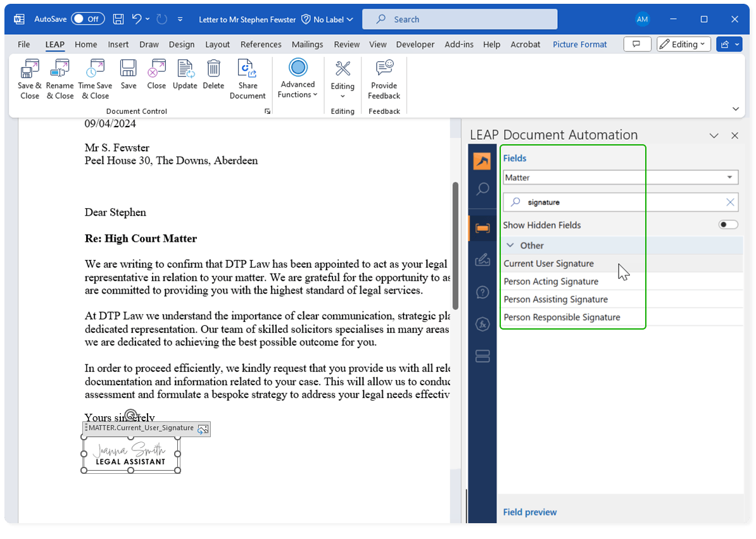Enable Show Hidden Fields toggle
The width and height of the screenshot is (756, 539).
tap(728, 225)
